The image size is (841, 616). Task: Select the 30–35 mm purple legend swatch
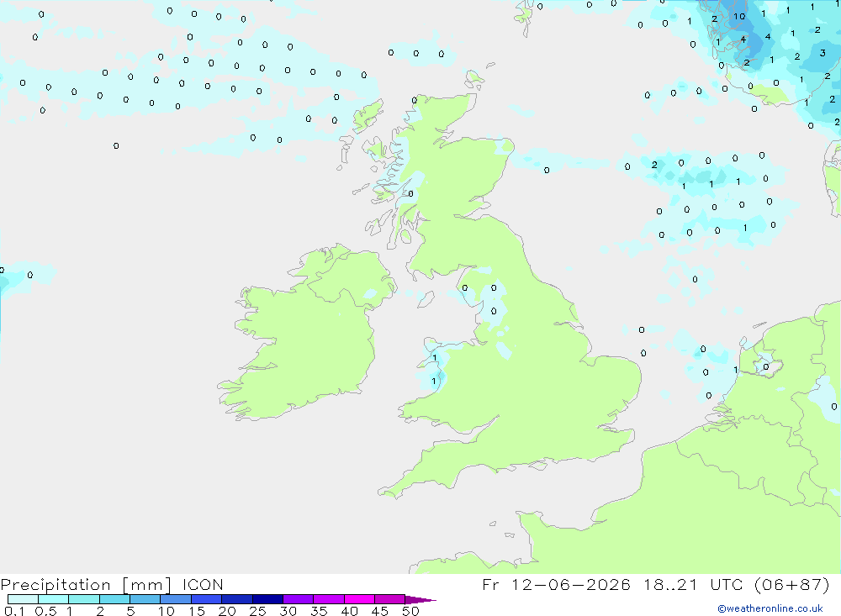299,599
